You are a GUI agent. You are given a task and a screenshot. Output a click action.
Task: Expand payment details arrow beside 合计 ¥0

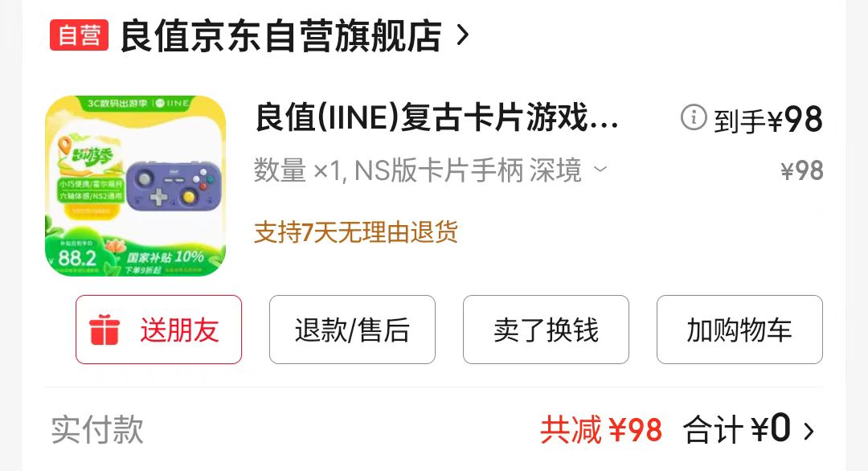click(809, 431)
